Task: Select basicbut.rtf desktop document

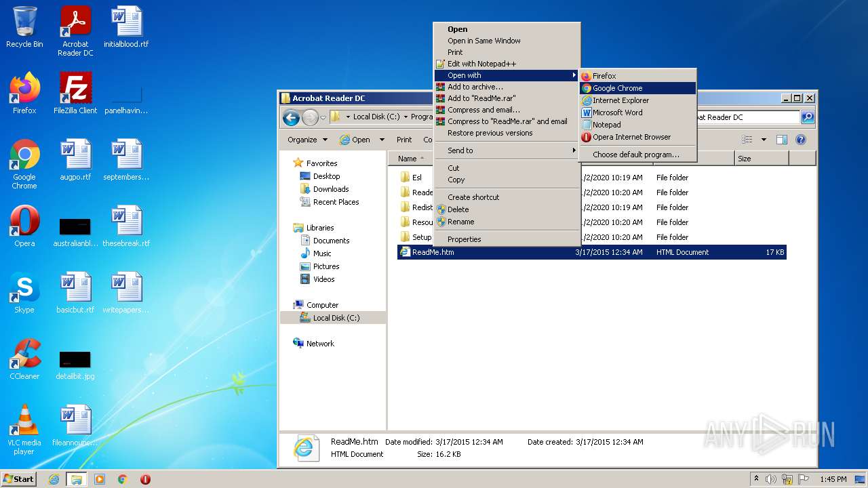Action: coord(75,293)
